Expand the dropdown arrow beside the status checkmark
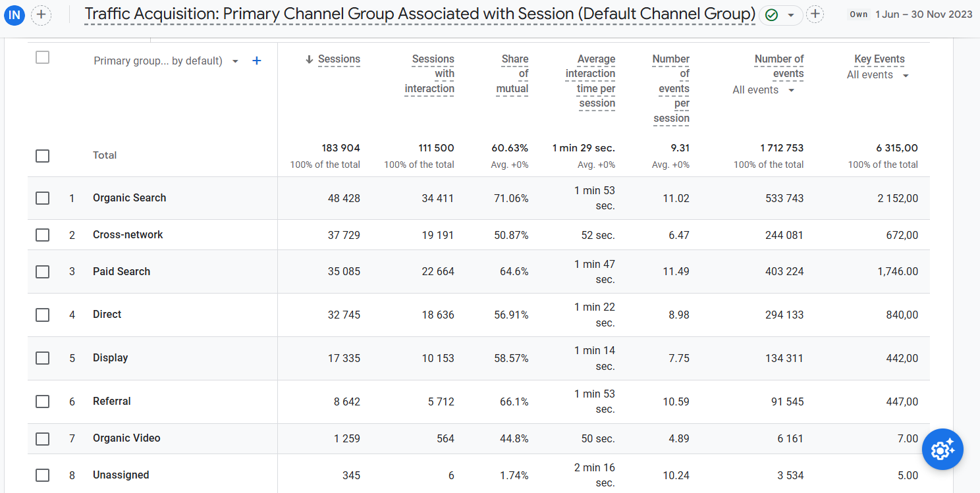 pos(791,14)
